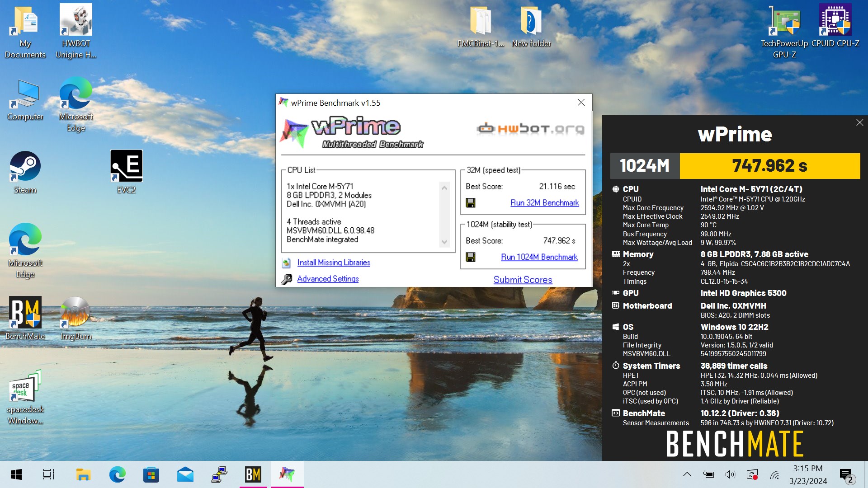Image resolution: width=868 pixels, height=488 pixels.
Task: Launch TechPowerUp GPU-Z shortcut
Action: pos(784,32)
